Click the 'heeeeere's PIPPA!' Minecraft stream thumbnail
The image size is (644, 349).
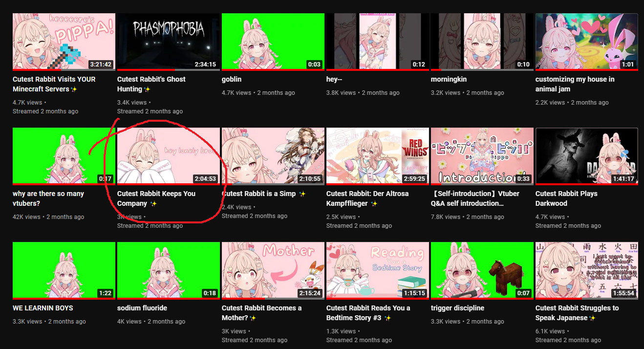pos(64,42)
